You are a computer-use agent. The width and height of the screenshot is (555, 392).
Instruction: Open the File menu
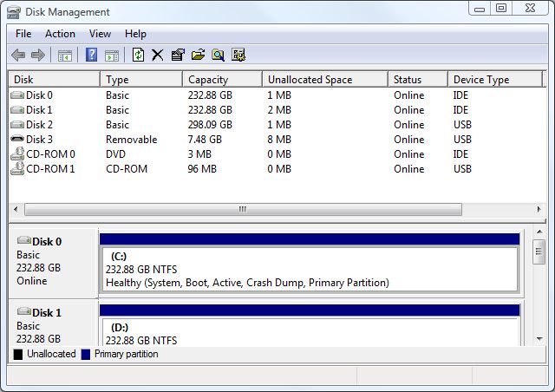[x=23, y=34]
